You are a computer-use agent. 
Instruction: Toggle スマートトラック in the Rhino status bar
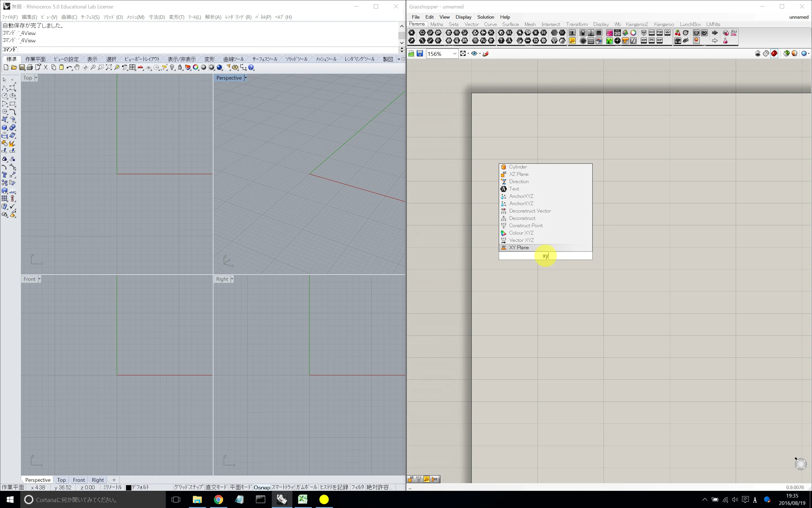(283, 487)
